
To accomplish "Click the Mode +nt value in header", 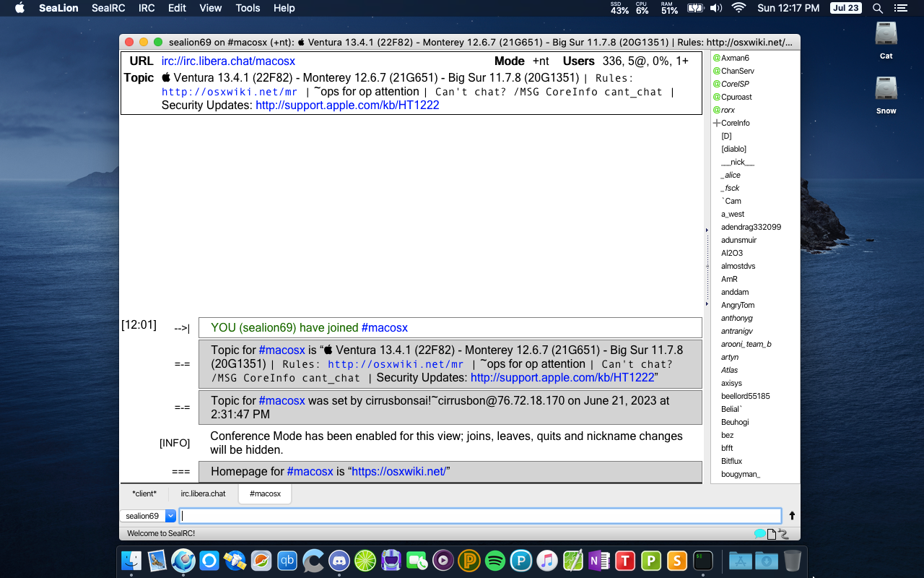I will point(541,61).
